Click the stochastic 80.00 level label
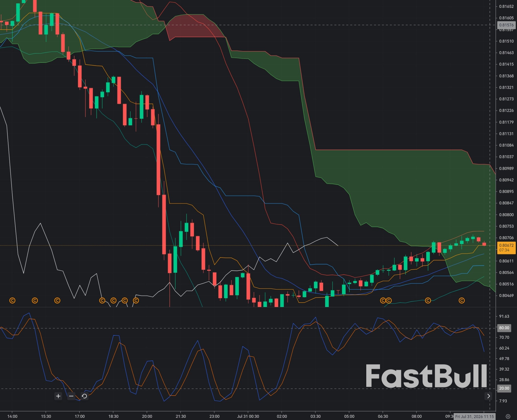 click(504, 328)
